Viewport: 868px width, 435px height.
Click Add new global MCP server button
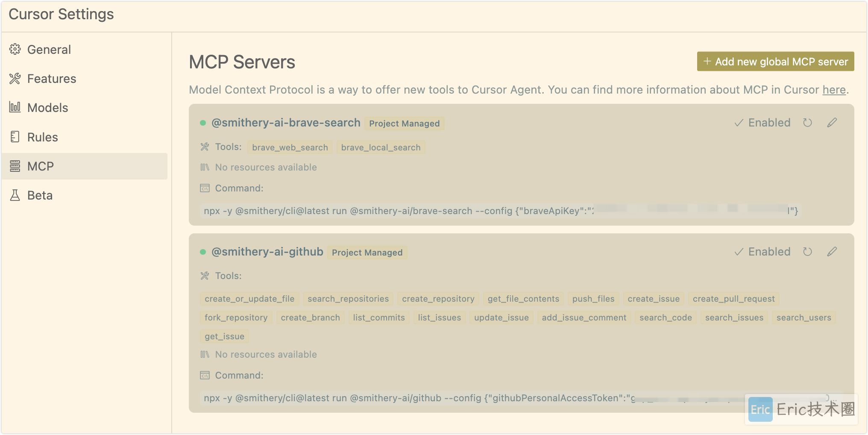coord(775,62)
